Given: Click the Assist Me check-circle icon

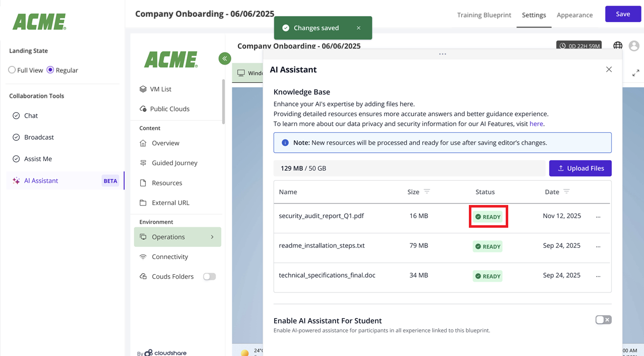Looking at the screenshot, I should [x=16, y=159].
